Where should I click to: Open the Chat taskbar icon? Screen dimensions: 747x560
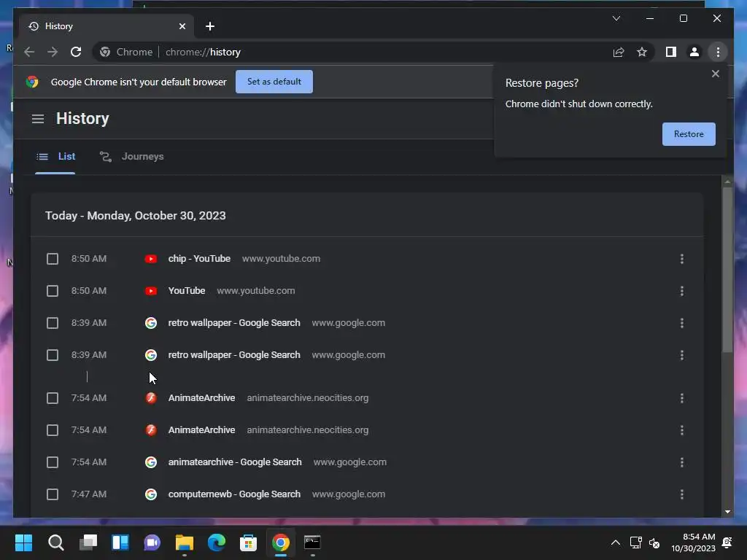coord(152,542)
